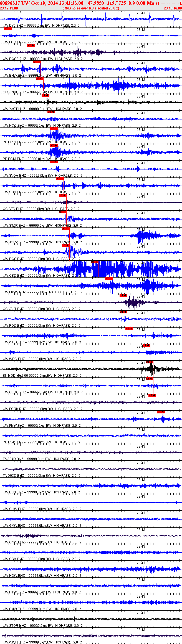Select the pick flag on the UW.FMW trace
This screenshot has height=644, width=182.
161,412
